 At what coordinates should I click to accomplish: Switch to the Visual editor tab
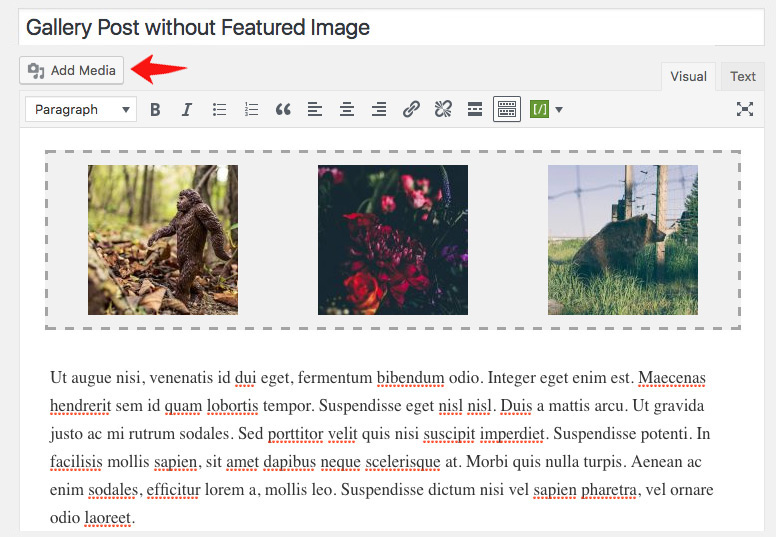tap(688, 76)
